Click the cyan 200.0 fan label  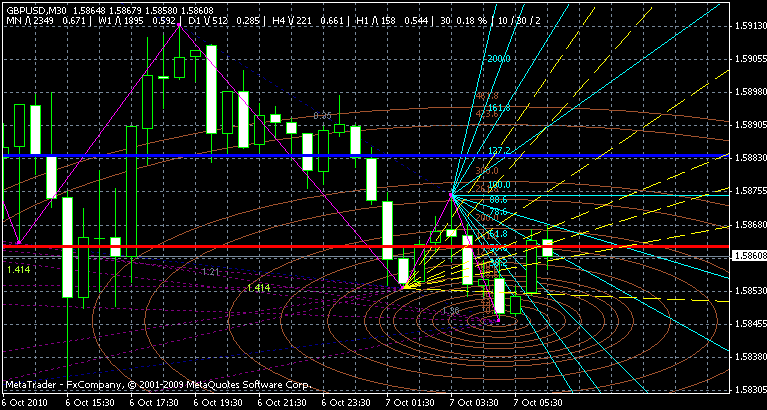click(x=499, y=59)
